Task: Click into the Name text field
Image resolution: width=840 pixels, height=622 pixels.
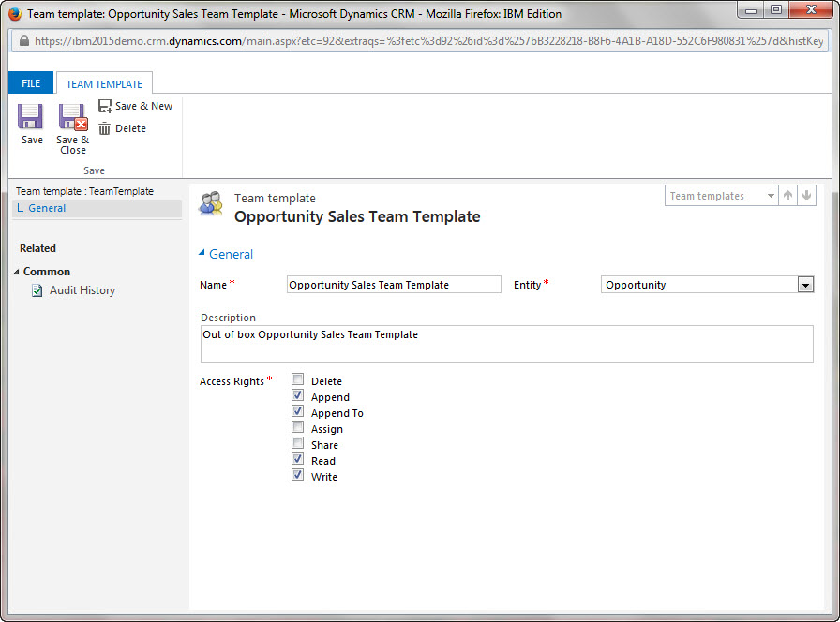Action: [394, 285]
